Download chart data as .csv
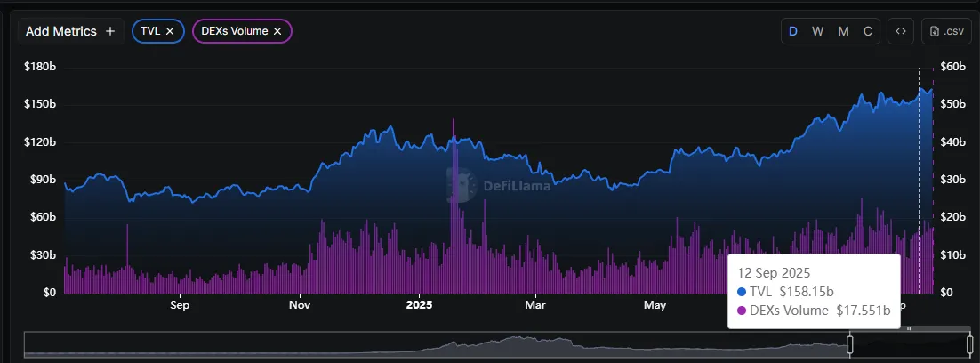This screenshot has width=980, height=363. [x=946, y=31]
